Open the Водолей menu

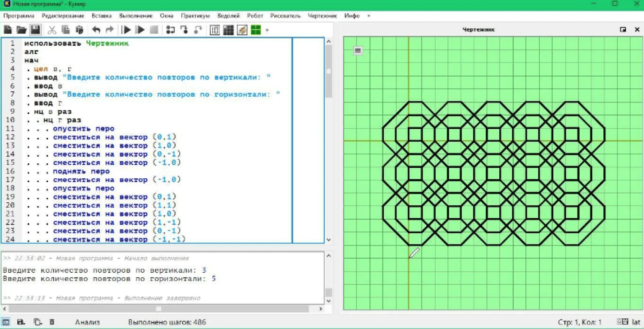pos(228,16)
